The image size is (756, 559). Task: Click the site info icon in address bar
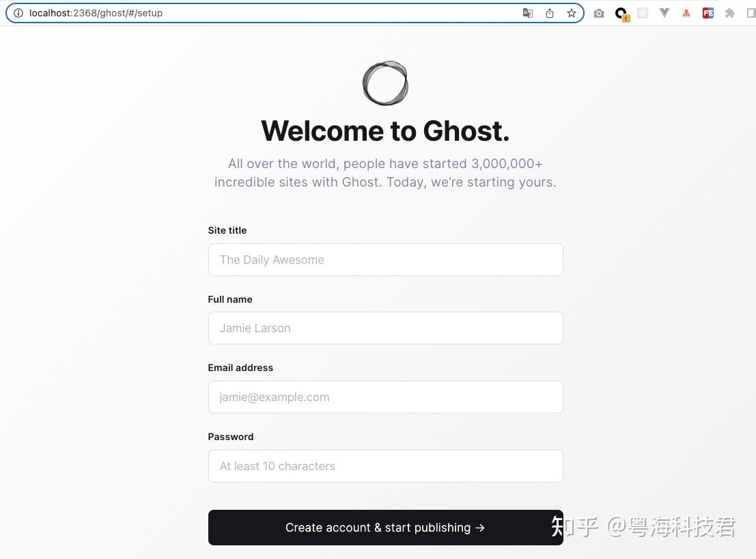click(18, 13)
